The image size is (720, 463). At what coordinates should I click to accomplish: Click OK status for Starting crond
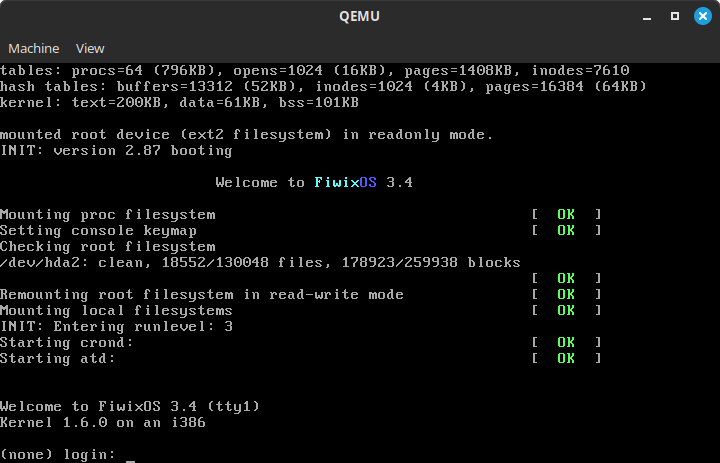tap(566, 343)
